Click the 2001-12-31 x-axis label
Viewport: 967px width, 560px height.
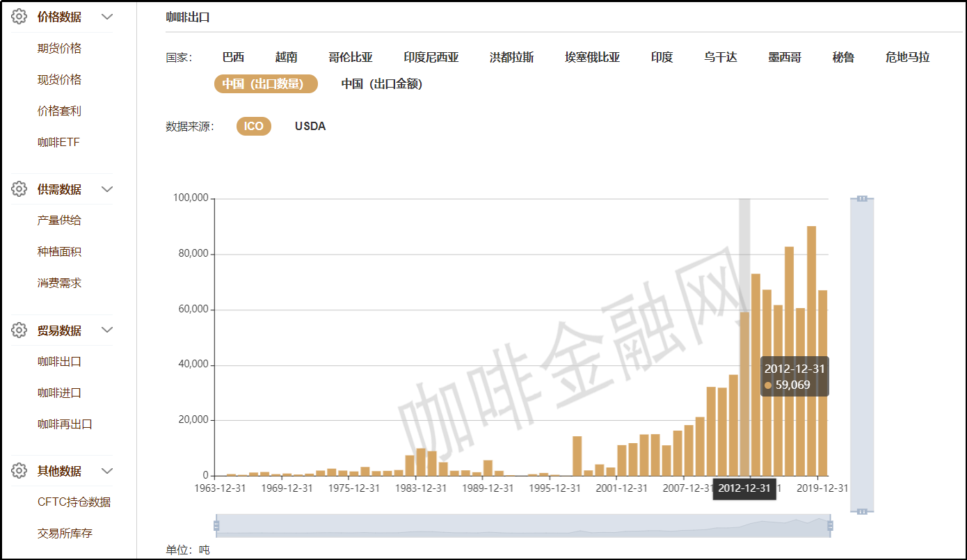pyautogui.click(x=622, y=488)
